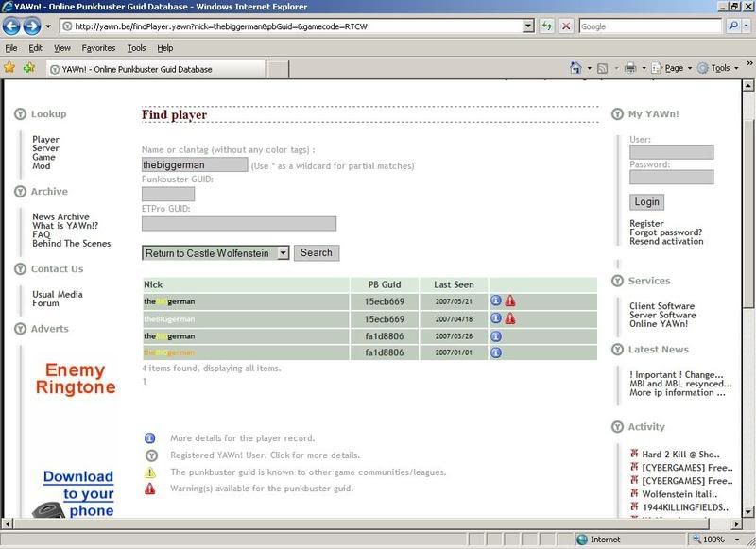Click the YAWn! icon next to Archive heading
The height and width of the screenshot is (549, 756).
click(x=20, y=192)
